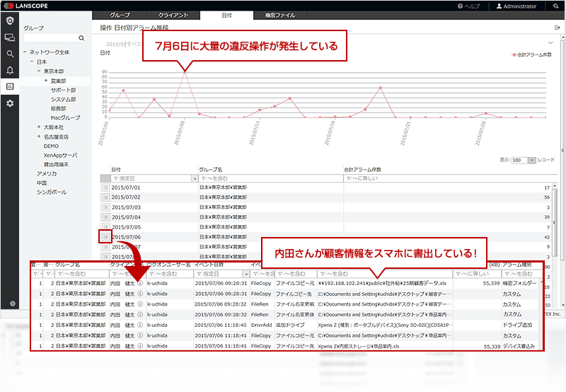566x392 pixels.
Task: Collapse the ネットワーク全体 tree node
Action: click(x=25, y=52)
